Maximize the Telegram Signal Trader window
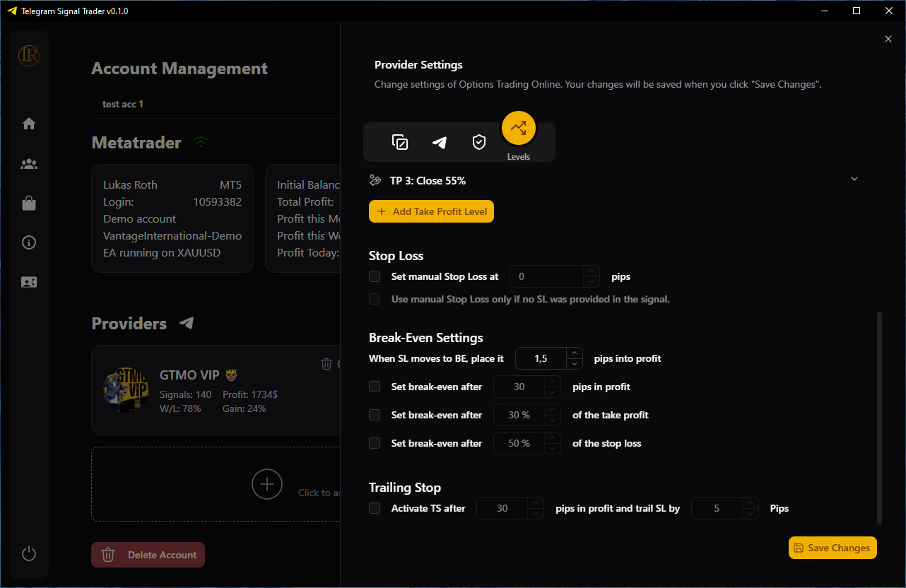906x588 pixels. (x=857, y=11)
